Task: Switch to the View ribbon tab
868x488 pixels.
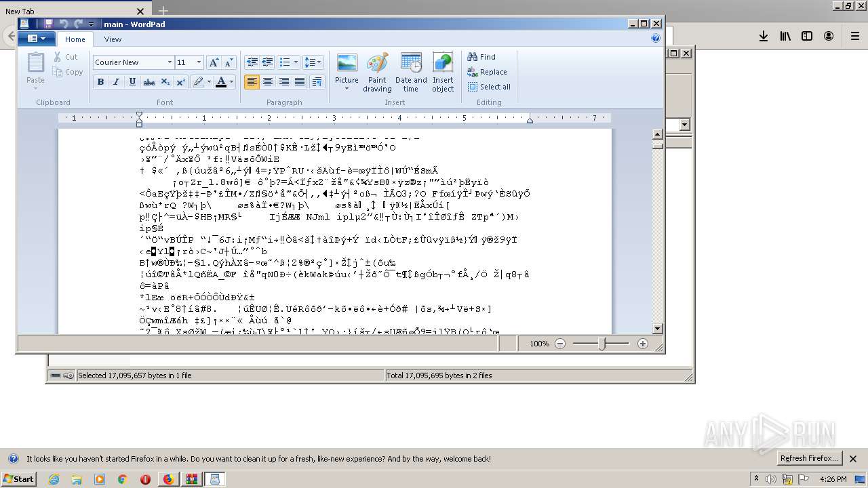Action: tap(113, 39)
